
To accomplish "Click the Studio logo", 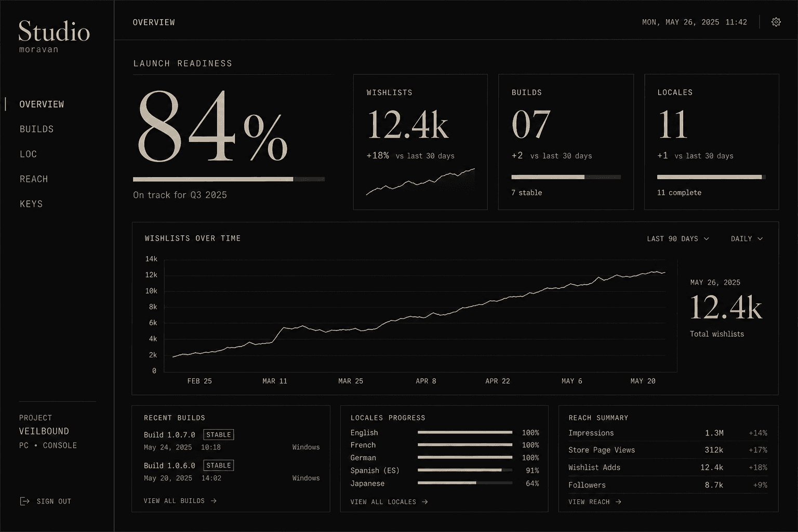I will (54, 32).
